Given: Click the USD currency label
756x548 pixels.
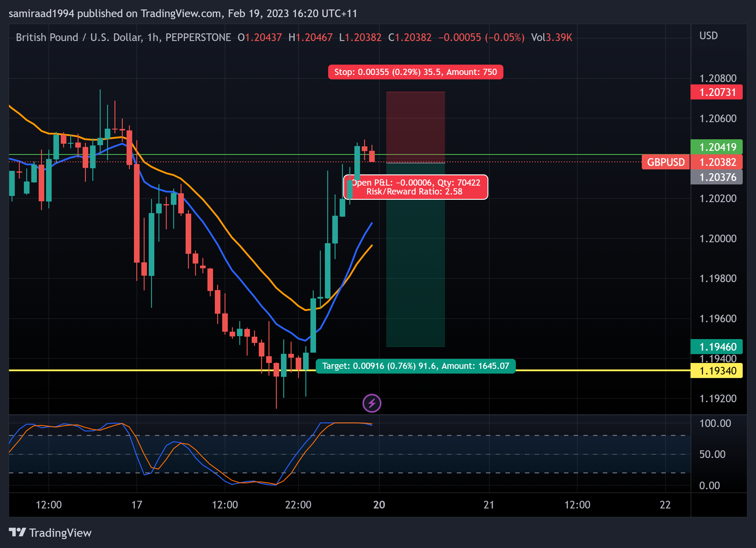Looking at the screenshot, I should coord(708,36).
